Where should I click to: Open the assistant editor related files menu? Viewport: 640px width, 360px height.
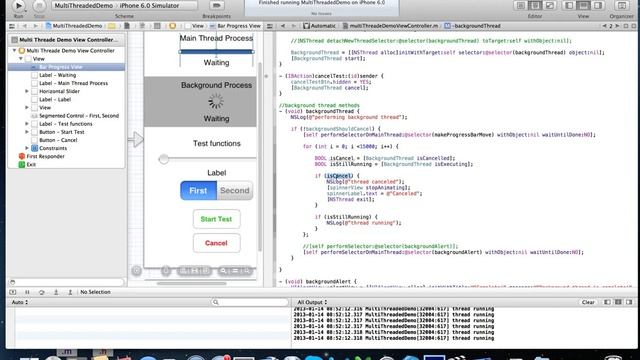[x=270, y=26]
